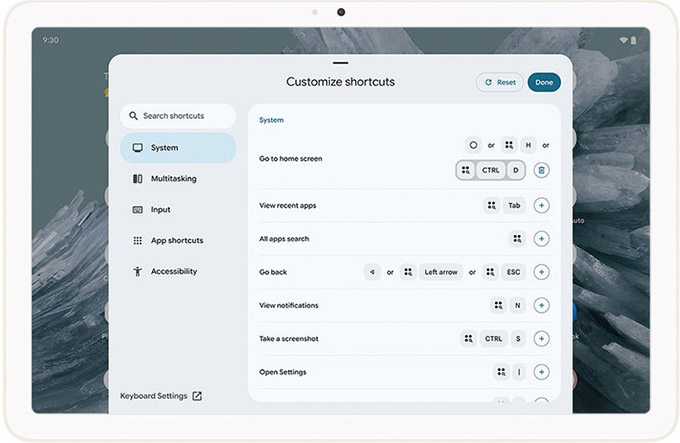Select the System category
This screenshot has width=680, height=443.
(178, 148)
